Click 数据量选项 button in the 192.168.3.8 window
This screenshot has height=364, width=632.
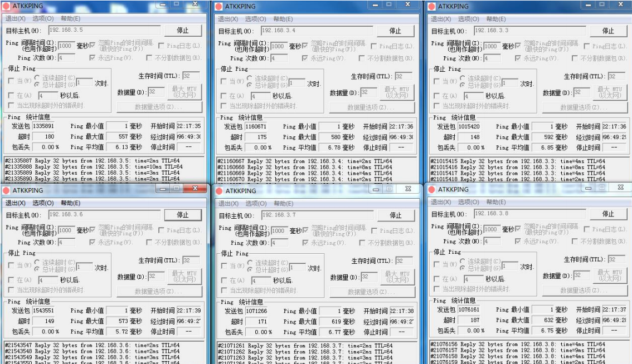(x=585, y=291)
